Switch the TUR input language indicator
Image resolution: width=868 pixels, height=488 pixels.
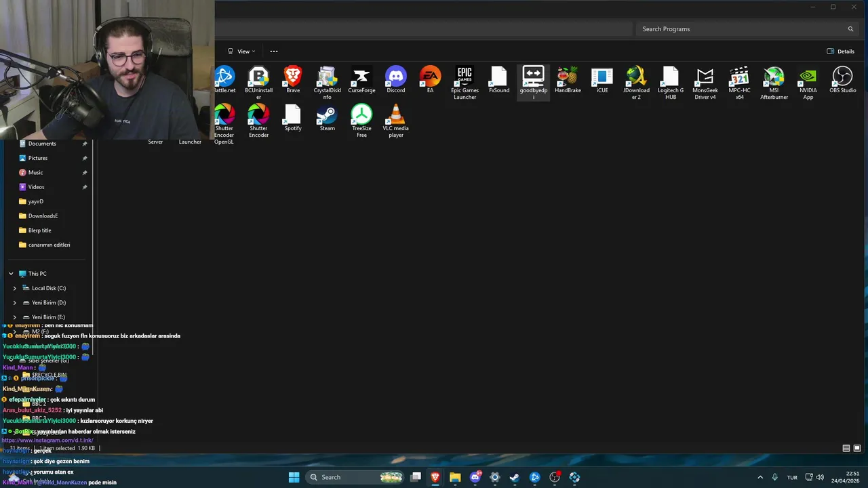[x=792, y=477]
